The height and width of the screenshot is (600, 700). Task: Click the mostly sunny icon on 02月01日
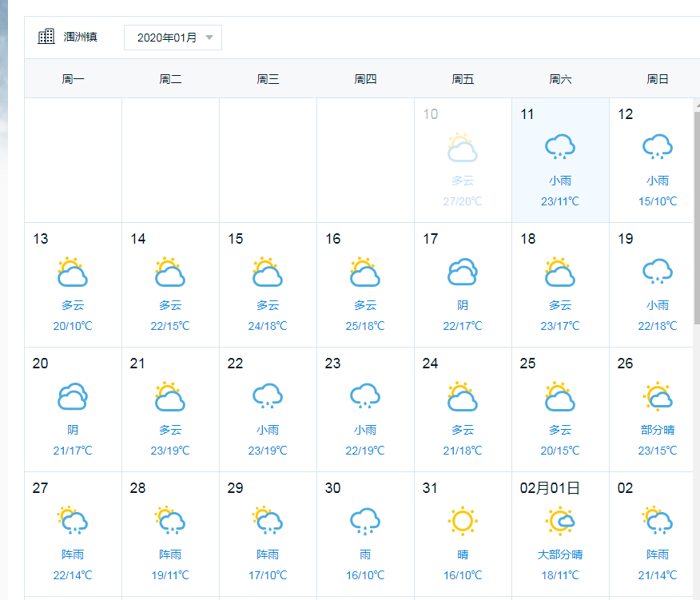click(560, 521)
